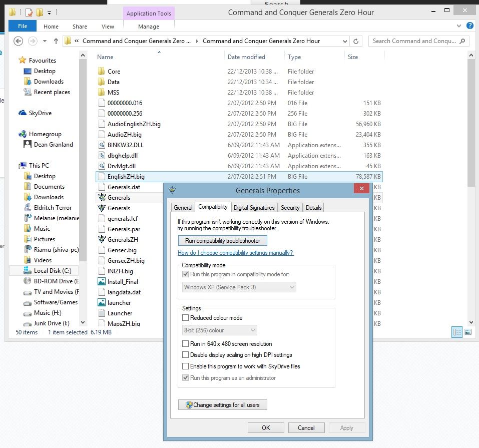Switch to the Details tab
This screenshot has width=479, height=448.
pyautogui.click(x=314, y=208)
